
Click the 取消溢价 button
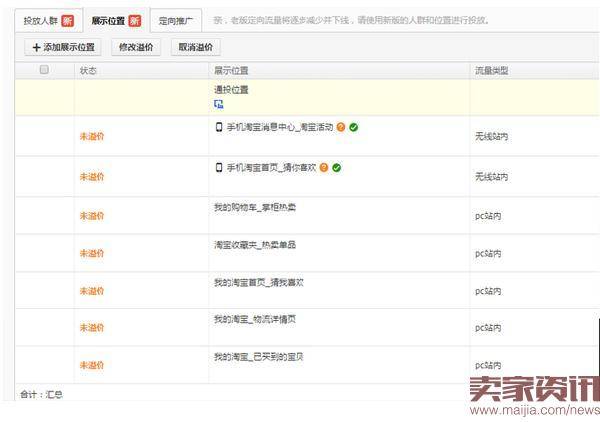[196, 47]
